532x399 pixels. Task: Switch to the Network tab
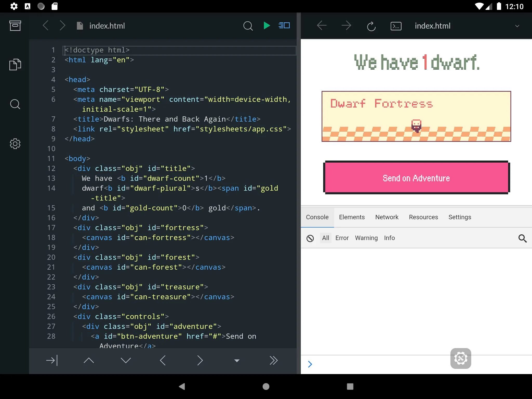point(387,217)
